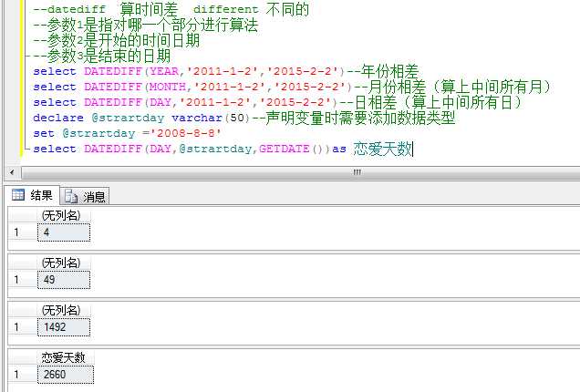Select result cell with value 2660

[66, 375]
